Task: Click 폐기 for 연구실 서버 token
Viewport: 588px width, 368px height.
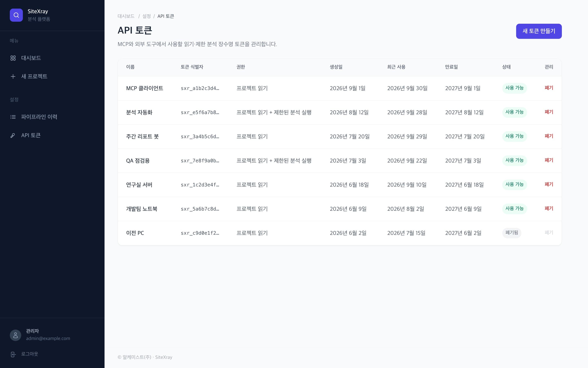Action: (x=549, y=184)
